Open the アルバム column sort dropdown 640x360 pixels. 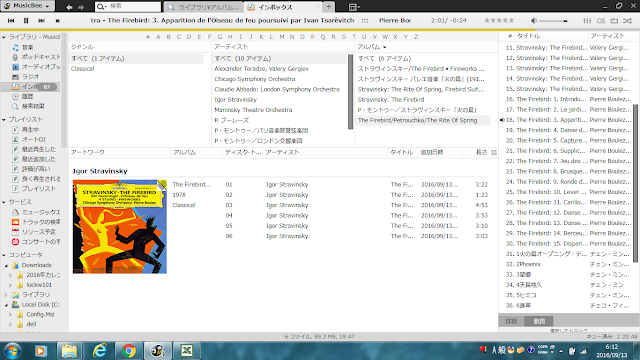[x=384, y=47]
